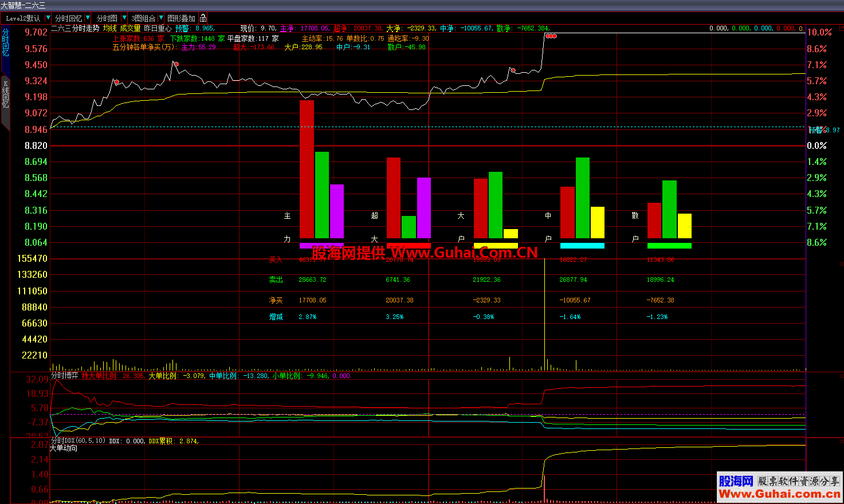
Task: Click the 散净: -7652.384 readout
Action: (523, 28)
